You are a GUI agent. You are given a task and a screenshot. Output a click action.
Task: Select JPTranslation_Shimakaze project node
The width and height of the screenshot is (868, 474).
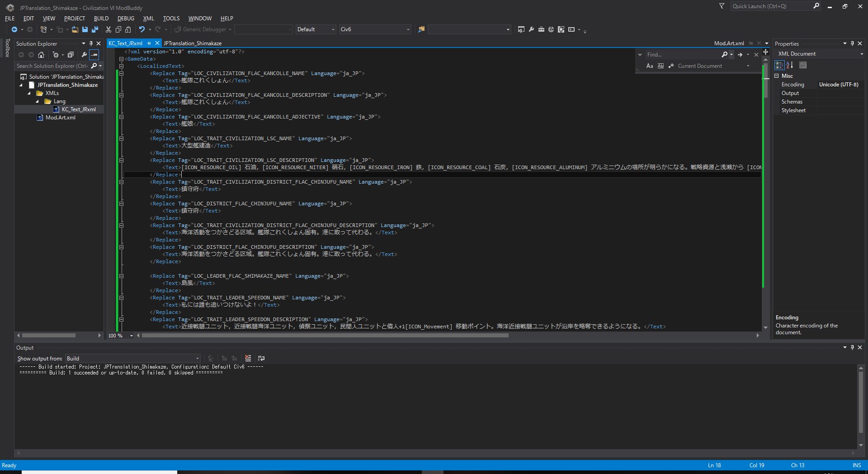(67, 85)
